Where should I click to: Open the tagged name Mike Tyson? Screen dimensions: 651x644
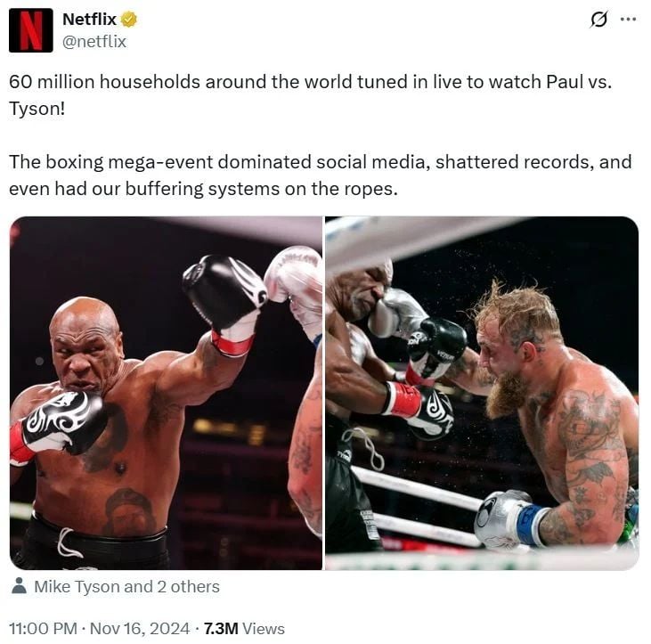tap(77, 587)
